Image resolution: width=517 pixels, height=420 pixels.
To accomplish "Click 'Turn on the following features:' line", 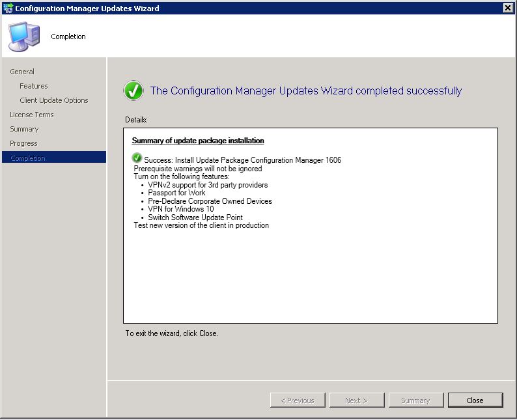I will coord(182,176).
